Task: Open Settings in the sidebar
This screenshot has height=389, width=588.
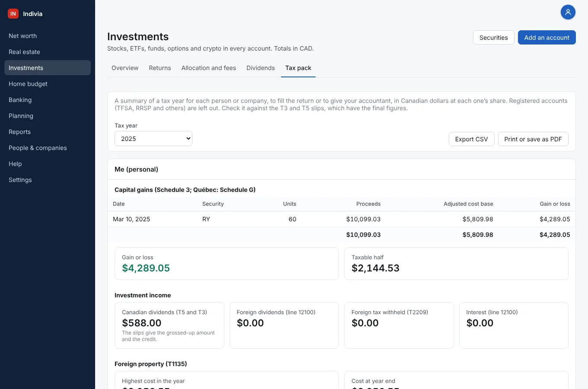Action: tap(48, 180)
